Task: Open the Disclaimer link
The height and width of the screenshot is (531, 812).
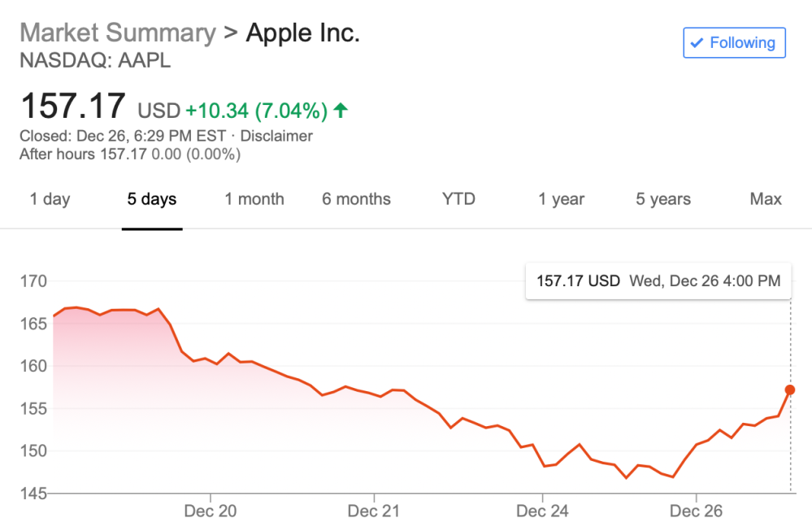Action: [x=276, y=137]
